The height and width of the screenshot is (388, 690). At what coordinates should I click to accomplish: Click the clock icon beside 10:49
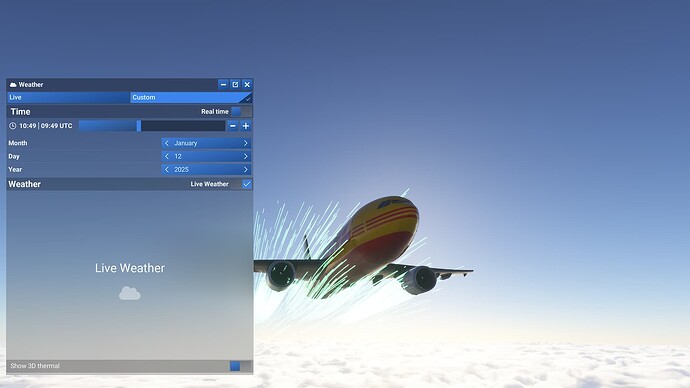13,126
